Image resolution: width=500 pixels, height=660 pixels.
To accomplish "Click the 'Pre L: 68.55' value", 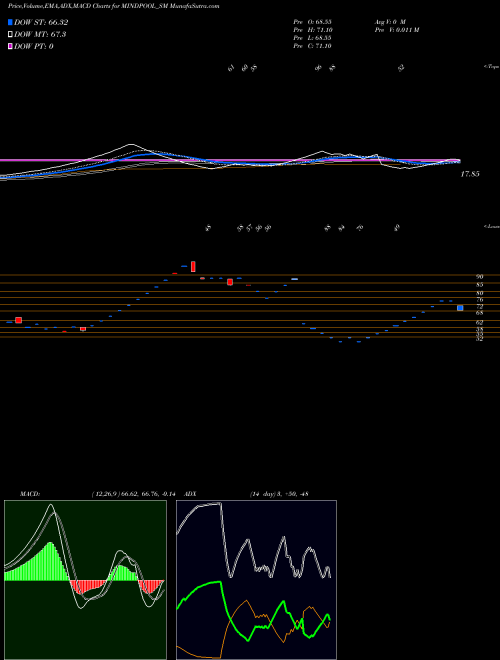I will [x=312, y=38].
